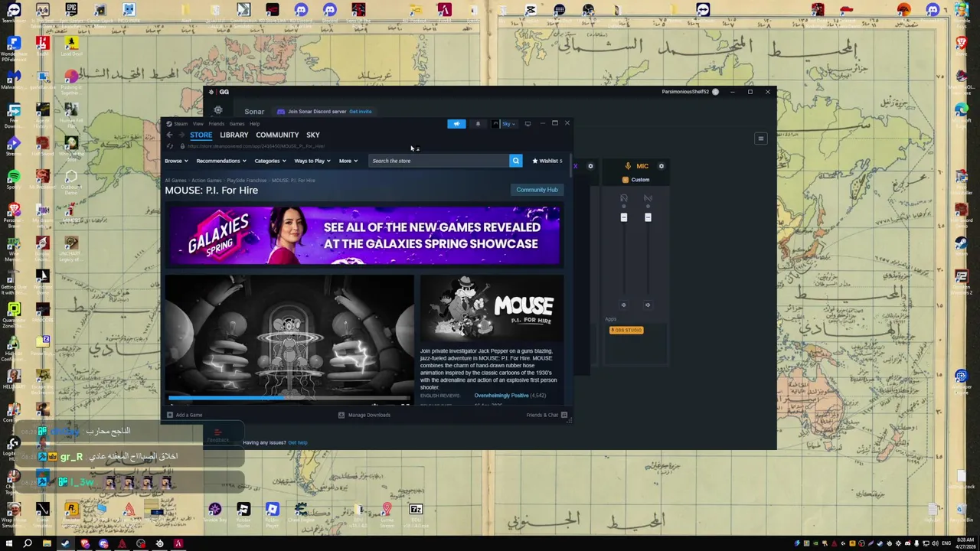Click the Search the store input field
This screenshot has width=980, height=551.
tap(439, 161)
